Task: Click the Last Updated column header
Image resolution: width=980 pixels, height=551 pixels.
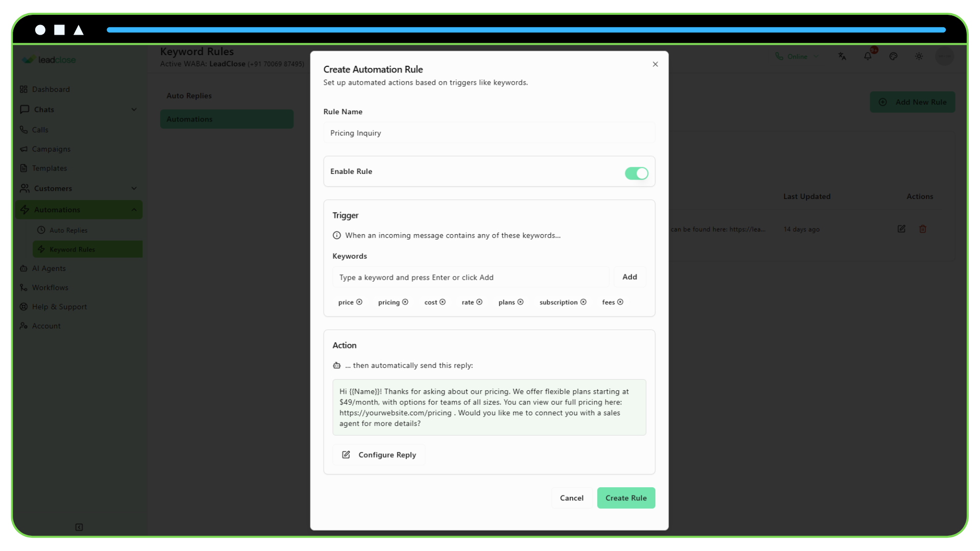Action: (x=807, y=196)
